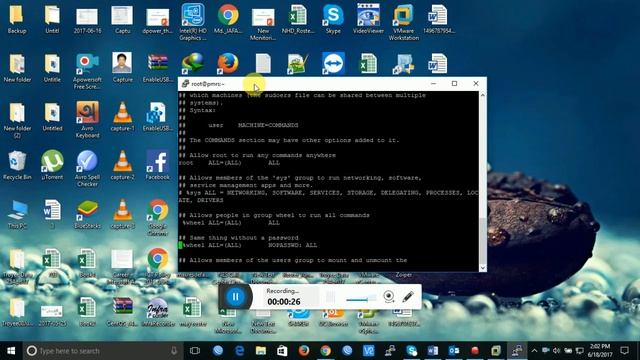Click the recording timer 00:00:26
Viewport: 640px width, 360px height.
pos(284,302)
